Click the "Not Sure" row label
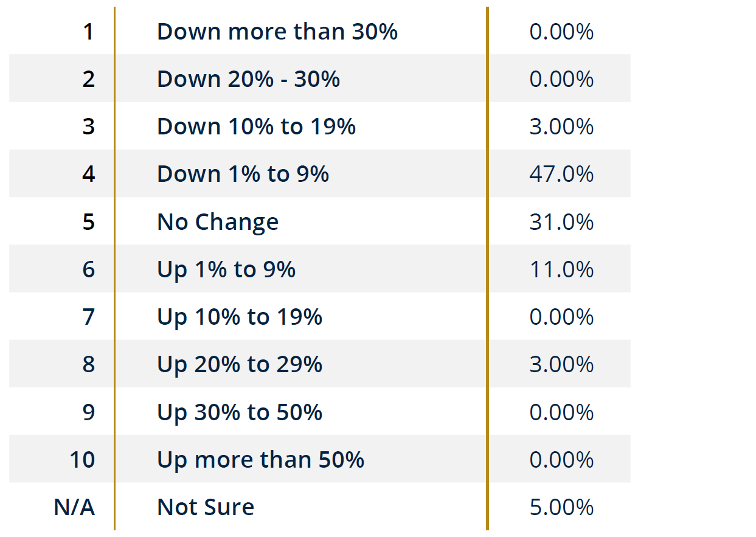This screenshot has width=756, height=537. point(206,507)
